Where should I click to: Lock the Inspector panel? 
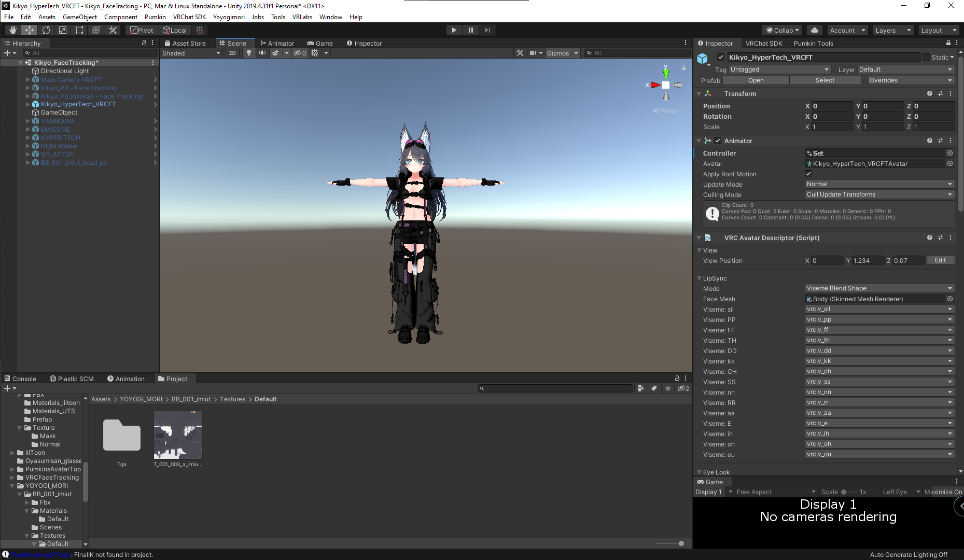[948, 43]
